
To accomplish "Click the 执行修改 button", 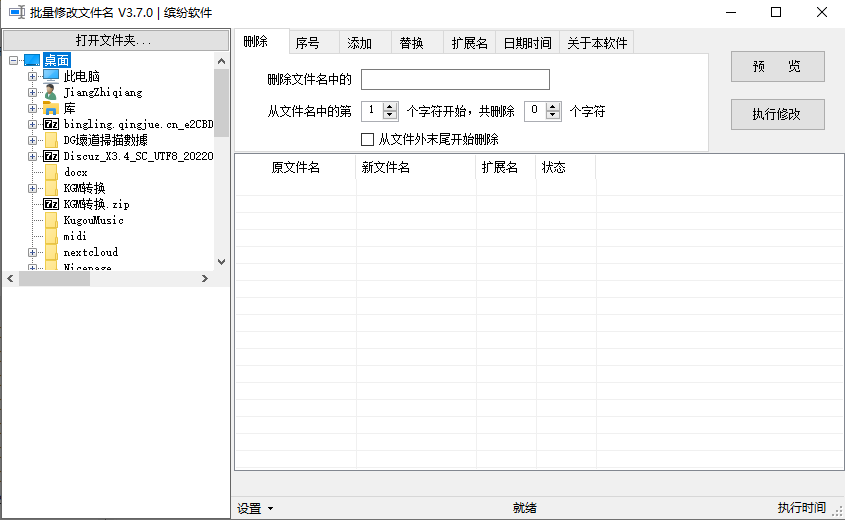I will click(x=778, y=114).
